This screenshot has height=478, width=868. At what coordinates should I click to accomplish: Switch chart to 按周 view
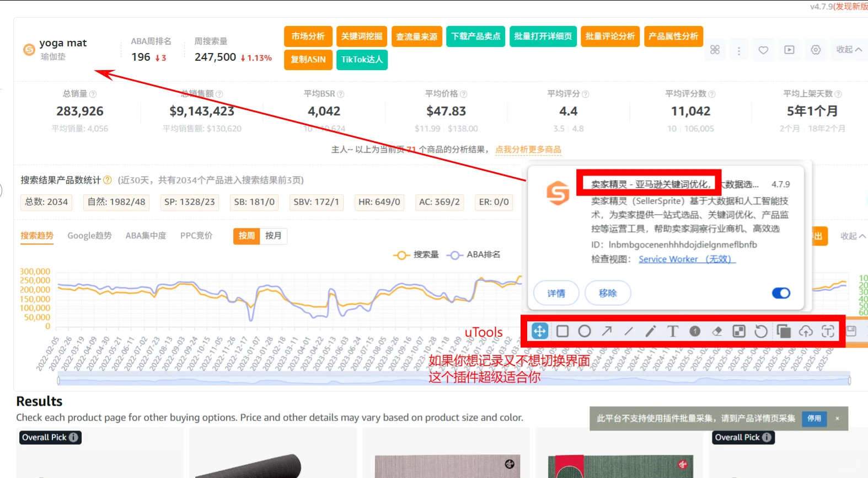coord(247,236)
